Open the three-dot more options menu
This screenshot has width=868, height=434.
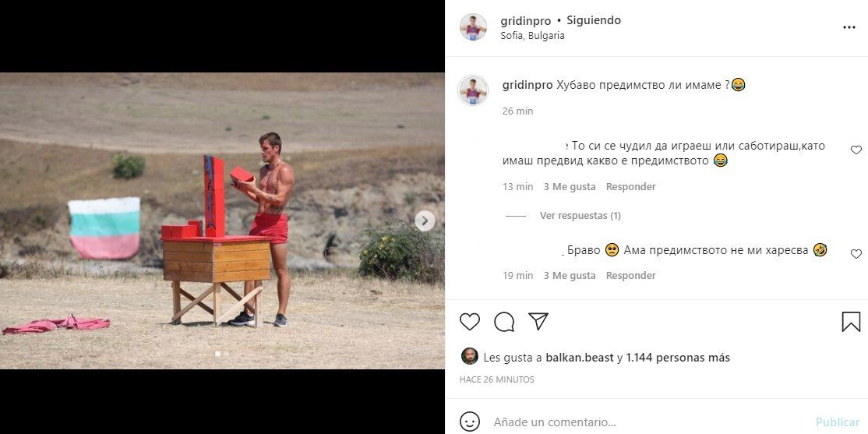[x=849, y=28]
